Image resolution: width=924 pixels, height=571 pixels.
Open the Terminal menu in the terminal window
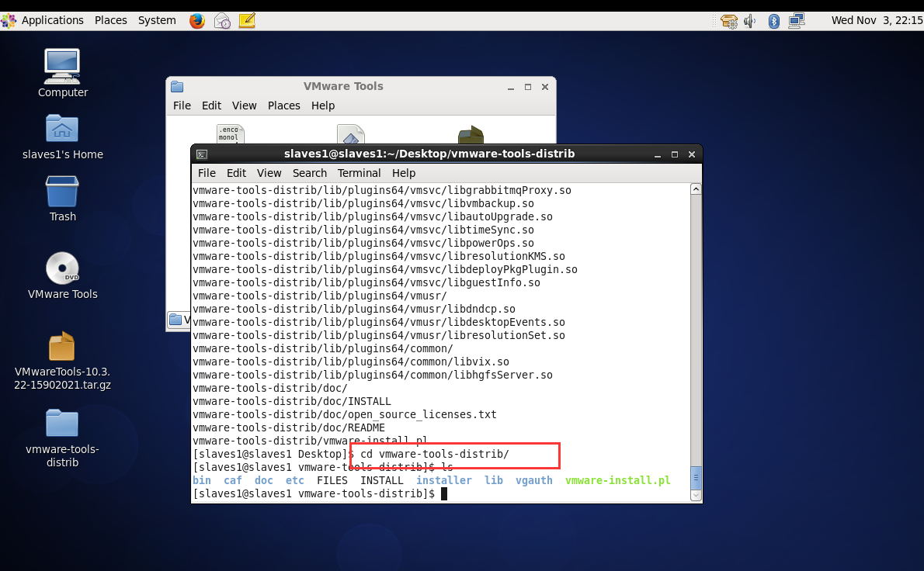click(x=359, y=173)
